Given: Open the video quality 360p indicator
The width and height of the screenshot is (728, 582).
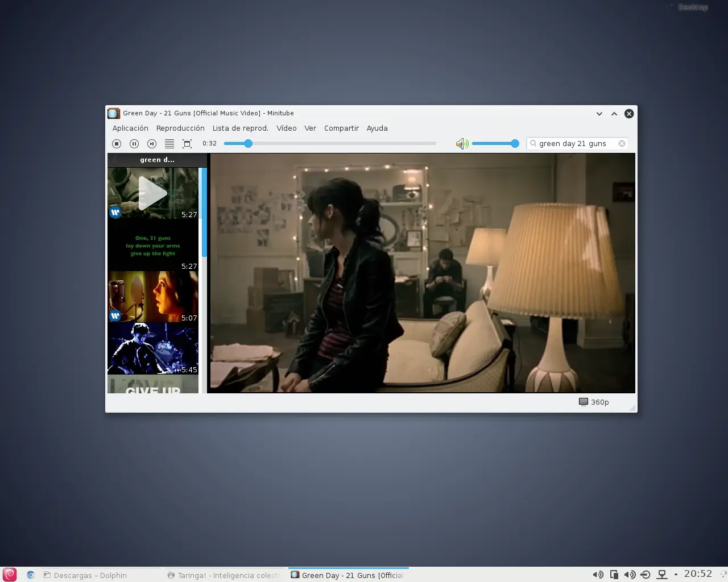Looking at the screenshot, I should (x=594, y=402).
